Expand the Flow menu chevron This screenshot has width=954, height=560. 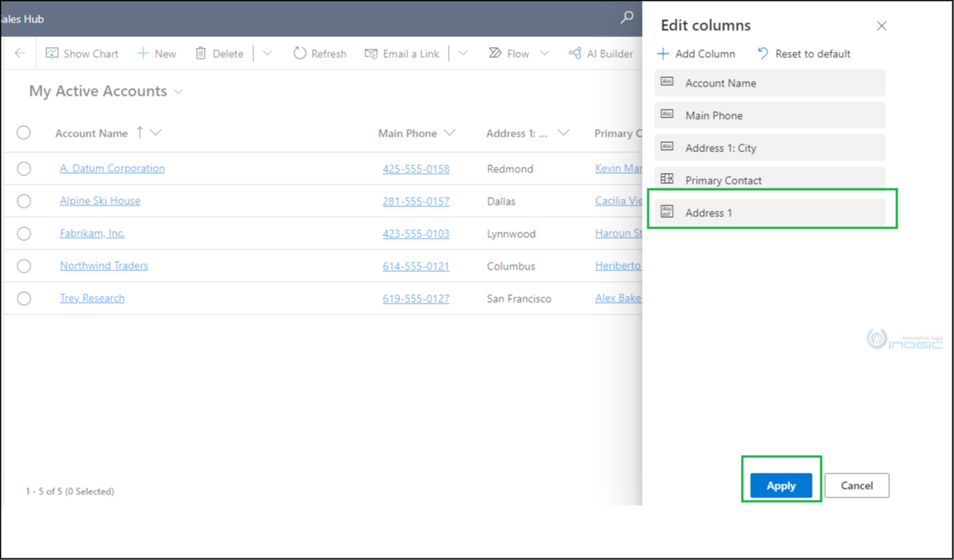pyautogui.click(x=545, y=53)
